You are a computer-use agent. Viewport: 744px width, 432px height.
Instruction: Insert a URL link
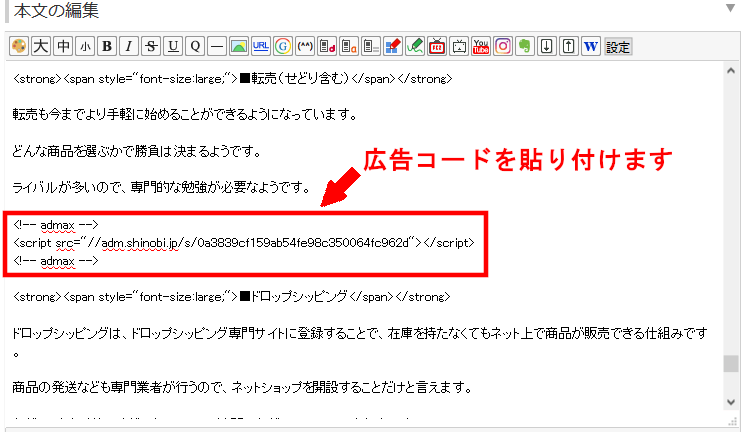[260, 47]
